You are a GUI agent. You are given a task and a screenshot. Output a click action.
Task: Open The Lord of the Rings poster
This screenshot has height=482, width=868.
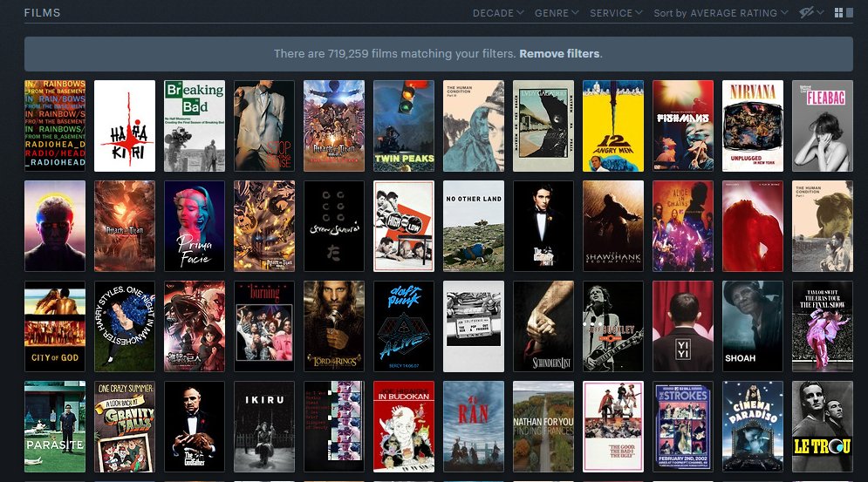tap(334, 326)
